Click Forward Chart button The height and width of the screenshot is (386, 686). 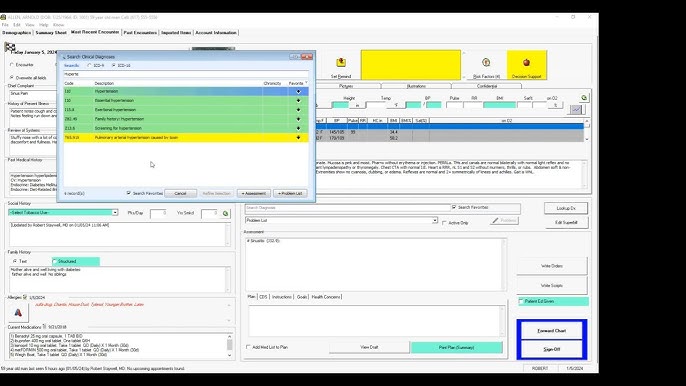pyautogui.click(x=552, y=330)
